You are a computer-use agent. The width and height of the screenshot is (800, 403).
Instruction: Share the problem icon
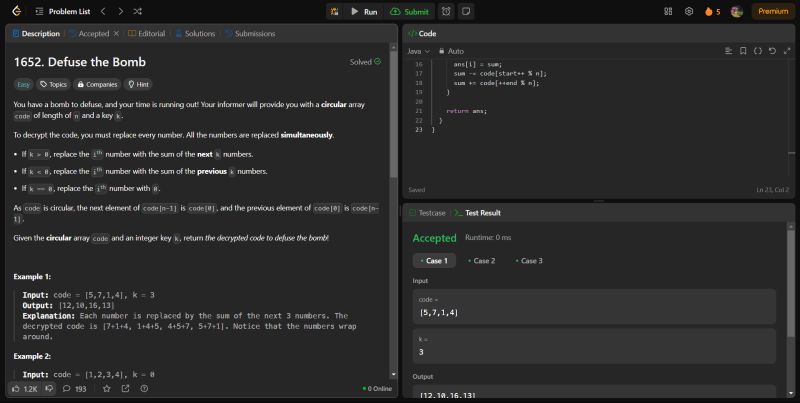(126, 389)
